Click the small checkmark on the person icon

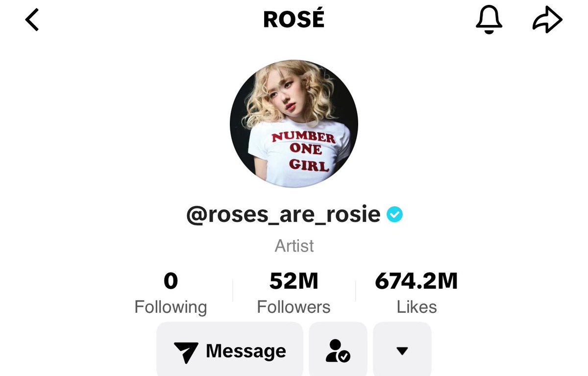tap(345, 356)
